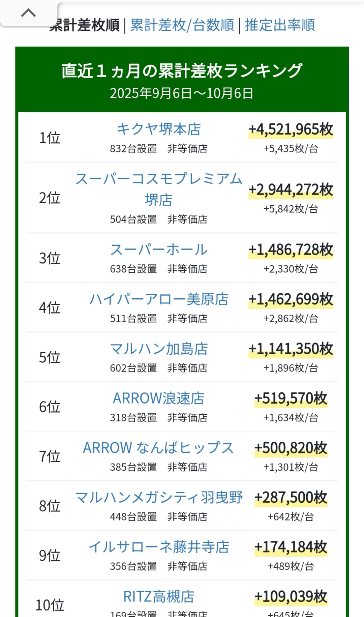Open イルサローネ藤井寺店 store page
Viewport: 364px width, 617px height.
click(x=159, y=547)
